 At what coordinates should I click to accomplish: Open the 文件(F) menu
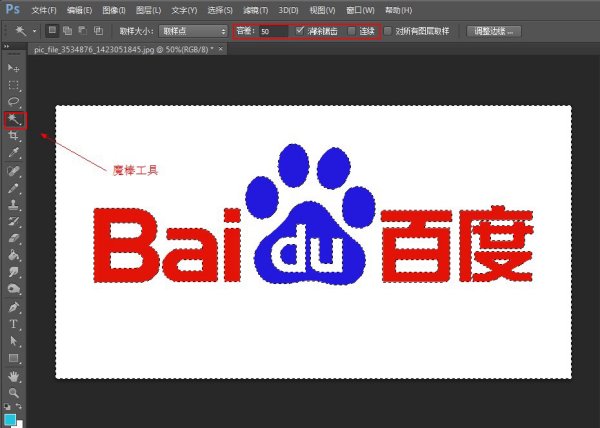pos(44,10)
